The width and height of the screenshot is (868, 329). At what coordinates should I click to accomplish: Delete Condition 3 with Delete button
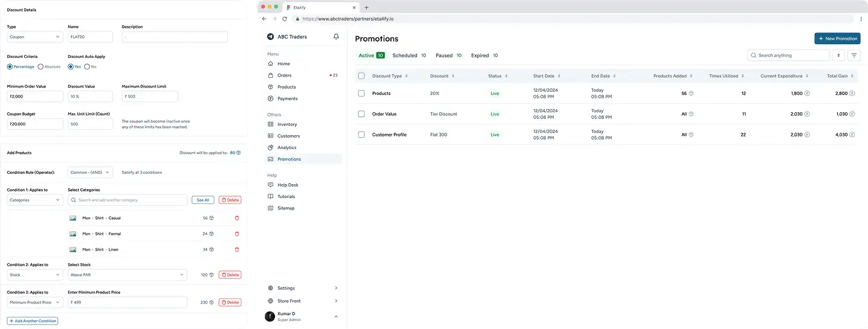230,302
